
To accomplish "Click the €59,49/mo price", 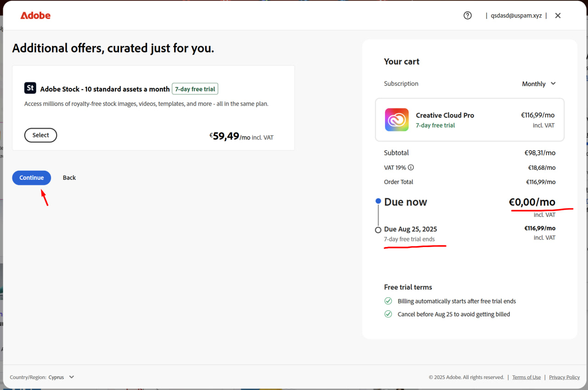I will pyautogui.click(x=230, y=136).
